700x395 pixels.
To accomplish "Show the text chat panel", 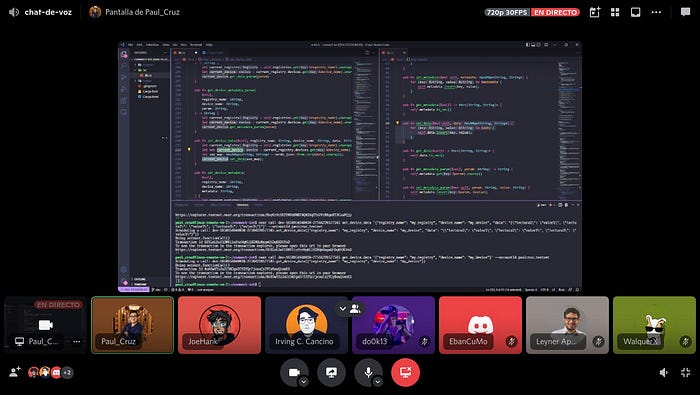I will (x=685, y=12).
